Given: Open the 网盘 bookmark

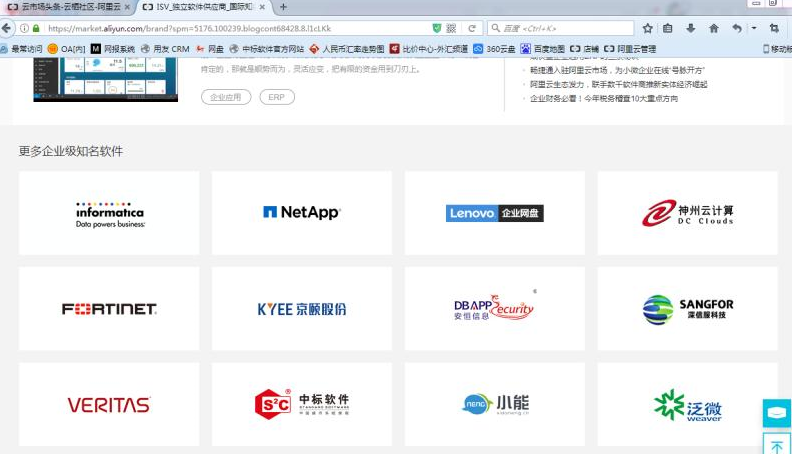Looking at the screenshot, I should click(x=210, y=49).
